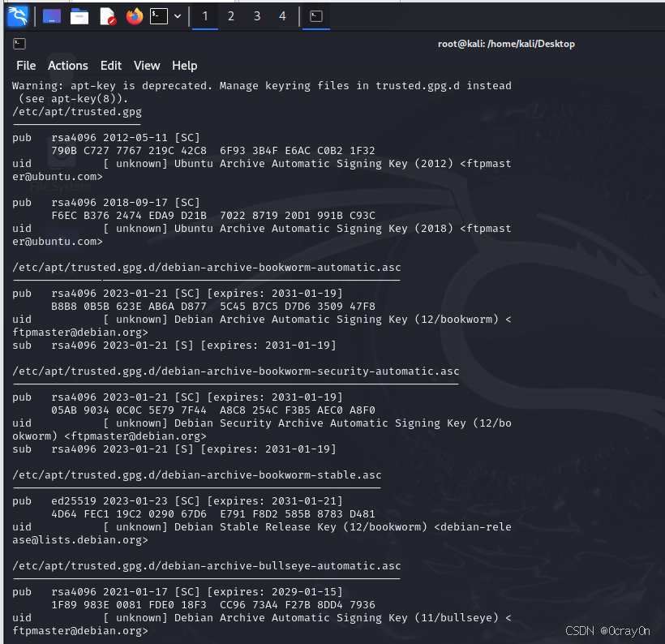665x644 pixels.
Task: Click the root@kali Desktop title bar
Action: 505,44
